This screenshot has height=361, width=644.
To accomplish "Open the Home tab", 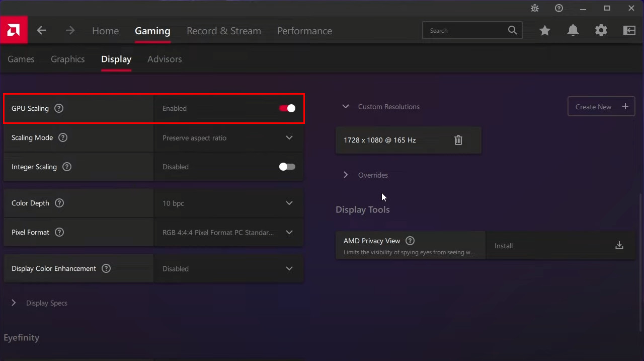I will coord(105,31).
